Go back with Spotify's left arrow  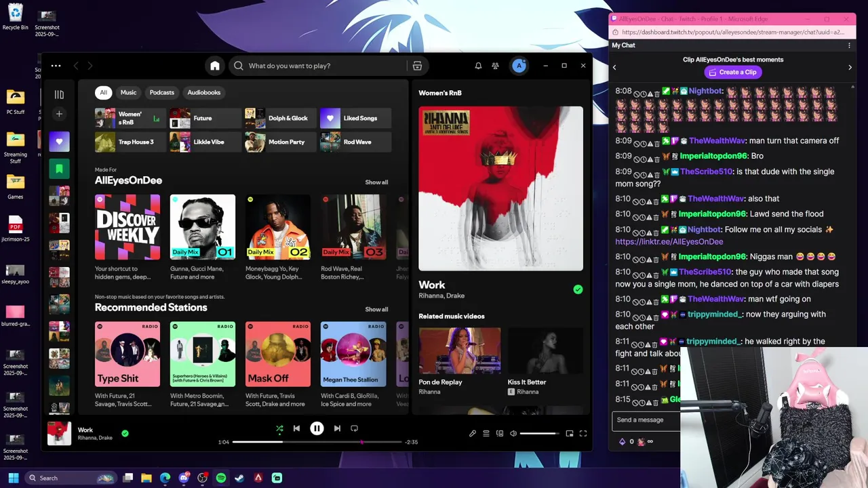[76, 66]
